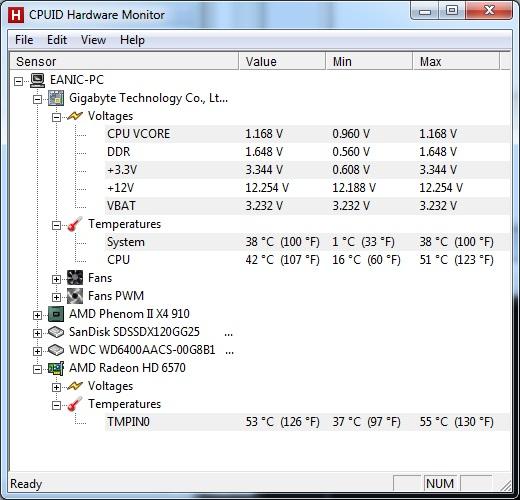520x500 pixels.
Task: Click the motherboard Temperatures thermometer icon
Action: pos(75,224)
